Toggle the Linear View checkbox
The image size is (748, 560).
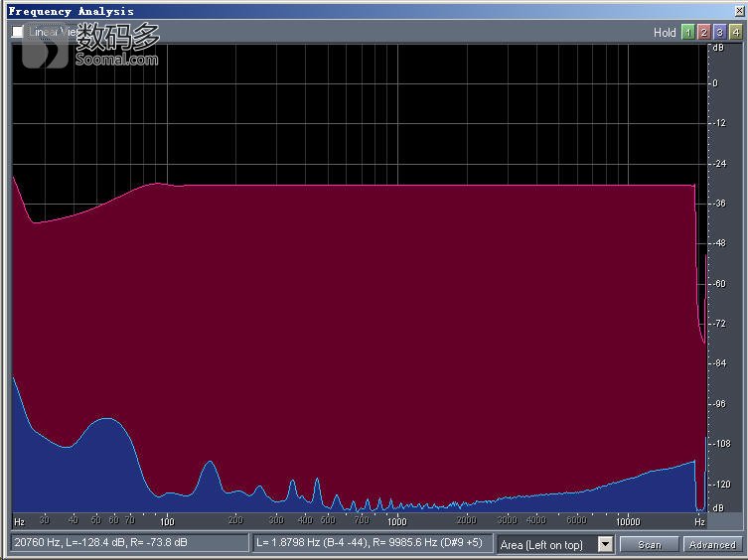(x=18, y=32)
